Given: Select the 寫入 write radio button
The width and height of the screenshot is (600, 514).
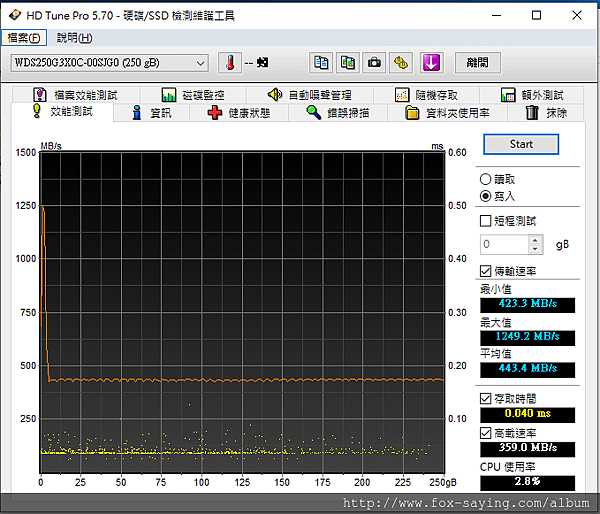Looking at the screenshot, I should [x=485, y=196].
